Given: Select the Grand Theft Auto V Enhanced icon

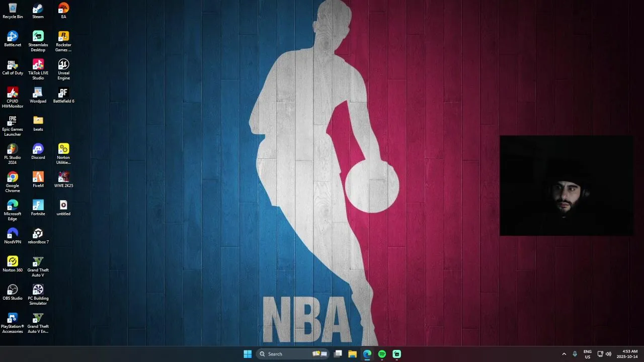Looking at the screenshot, I should pos(38,323).
